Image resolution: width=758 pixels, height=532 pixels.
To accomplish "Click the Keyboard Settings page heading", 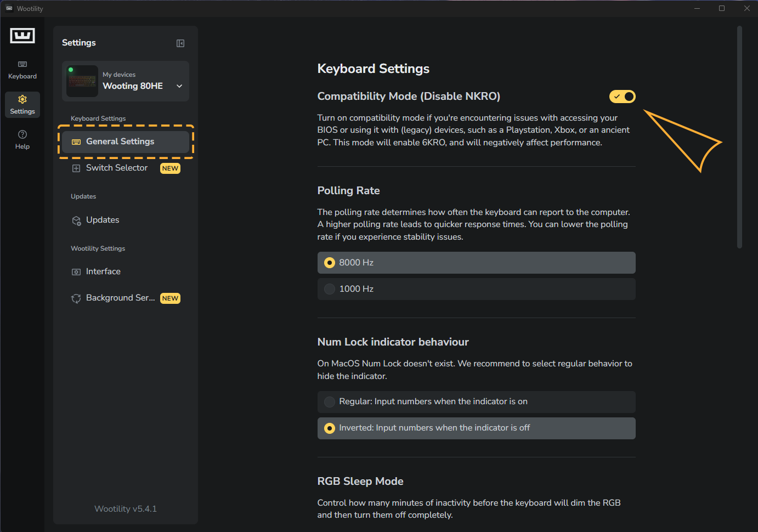I will click(374, 69).
